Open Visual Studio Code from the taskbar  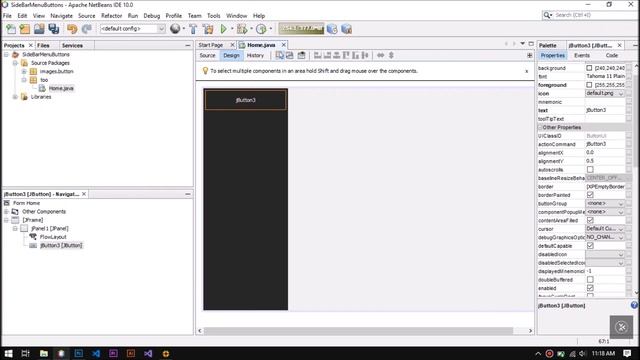click(96, 353)
